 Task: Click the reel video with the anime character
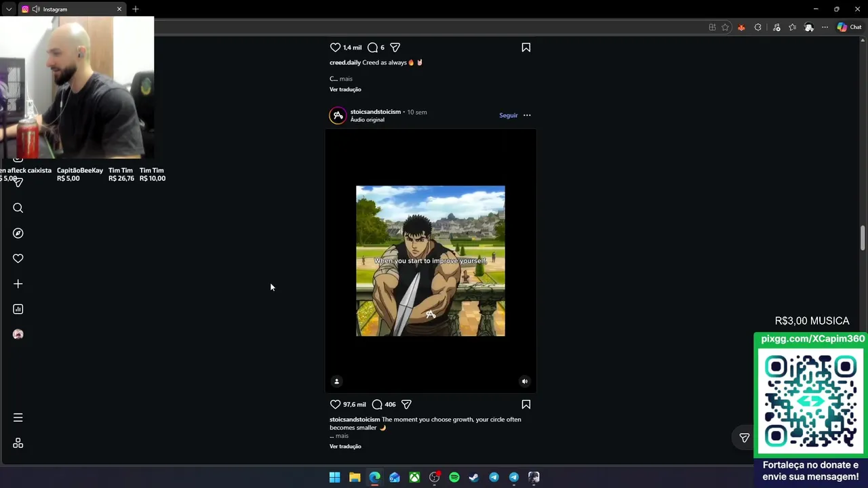[431, 261]
